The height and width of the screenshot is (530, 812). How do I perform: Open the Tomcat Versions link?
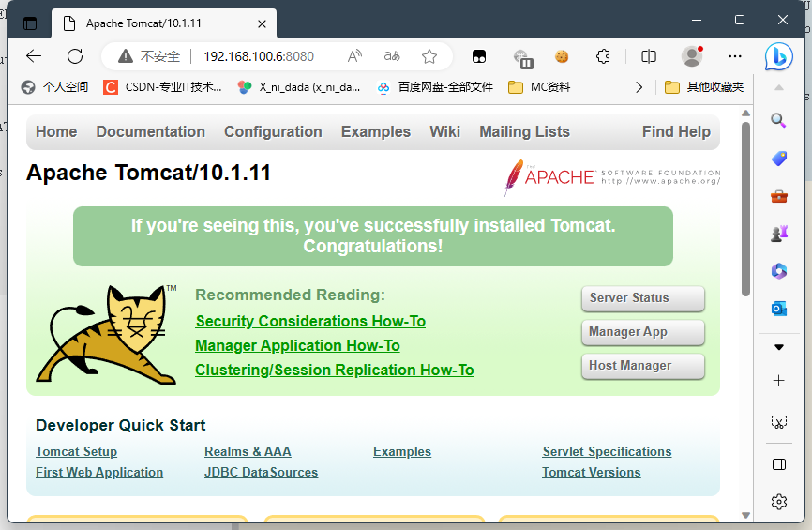(592, 473)
